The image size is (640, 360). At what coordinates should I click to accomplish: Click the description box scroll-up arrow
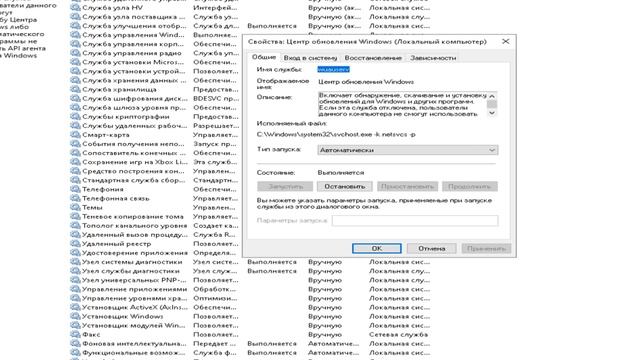point(492,96)
